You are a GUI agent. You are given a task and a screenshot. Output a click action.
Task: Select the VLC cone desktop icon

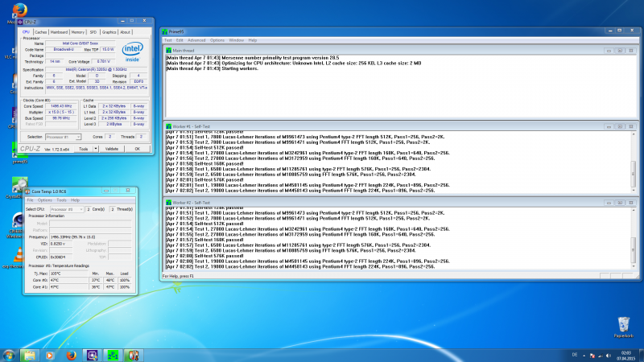coord(18,255)
